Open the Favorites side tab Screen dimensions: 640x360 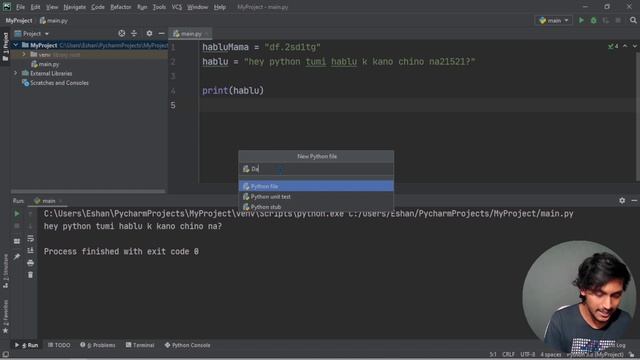[x=5, y=316]
